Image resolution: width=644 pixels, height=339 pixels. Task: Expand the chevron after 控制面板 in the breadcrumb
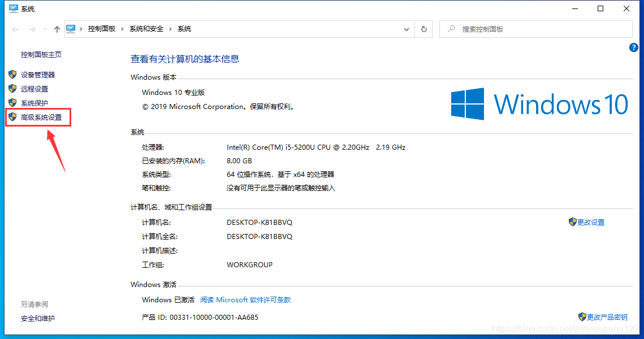(122, 29)
